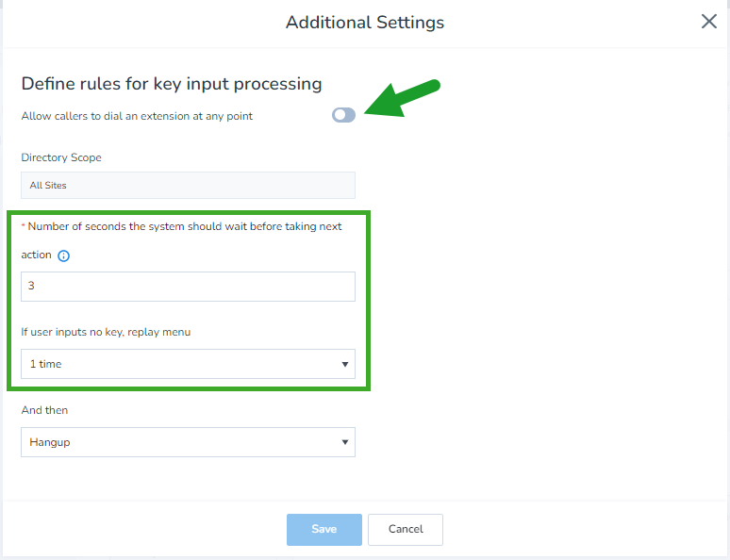This screenshot has height=560, width=730.
Task: Click the 'And then' label
Action: pyautogui.click(x=44, y=410)
